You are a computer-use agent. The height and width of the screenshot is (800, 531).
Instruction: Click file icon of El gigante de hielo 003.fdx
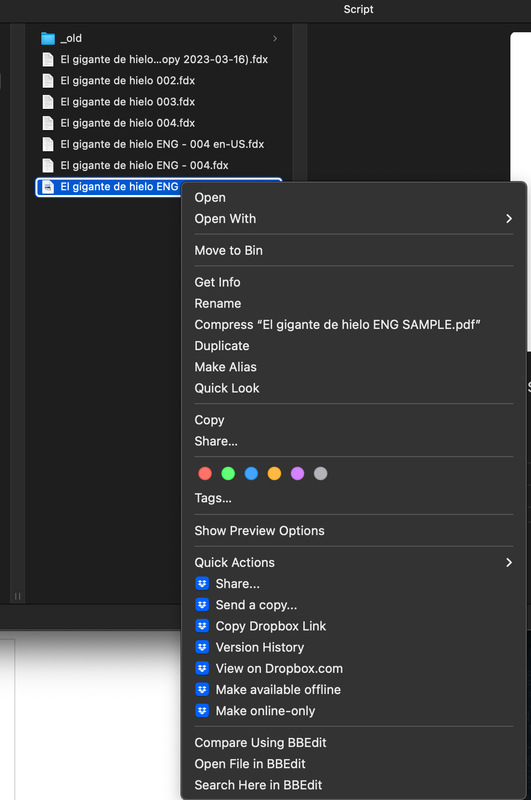click(x=48, y=102)
